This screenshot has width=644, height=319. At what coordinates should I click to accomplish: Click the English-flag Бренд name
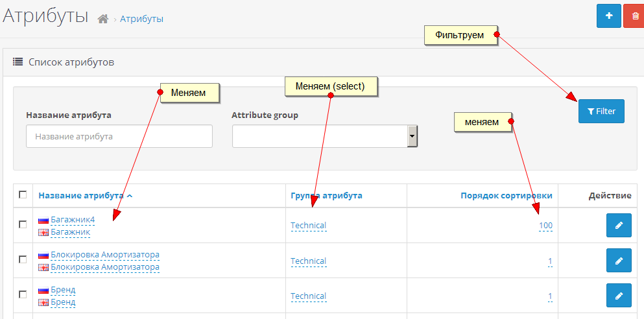coord(63,303)
